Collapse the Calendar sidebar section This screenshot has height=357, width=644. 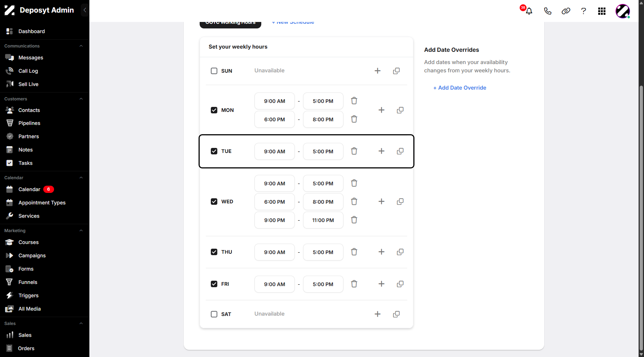(81, 178)
